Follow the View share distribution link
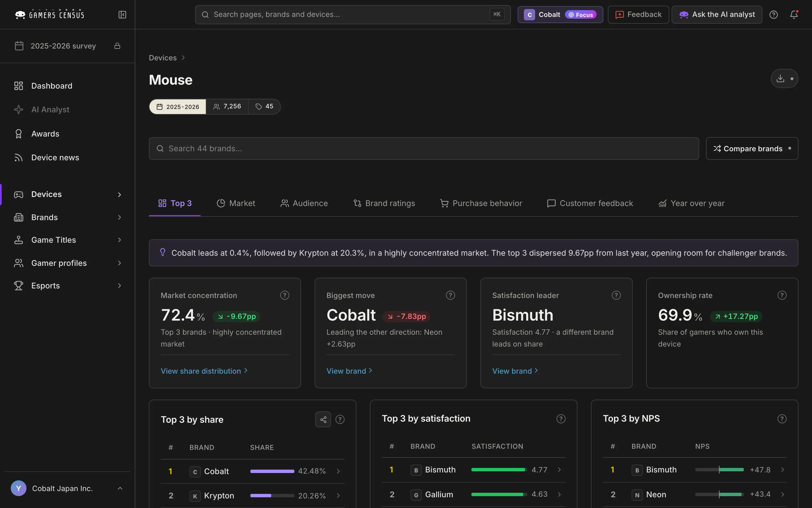Viewport: 812px width, 508px height. click(x=204, y=371)
